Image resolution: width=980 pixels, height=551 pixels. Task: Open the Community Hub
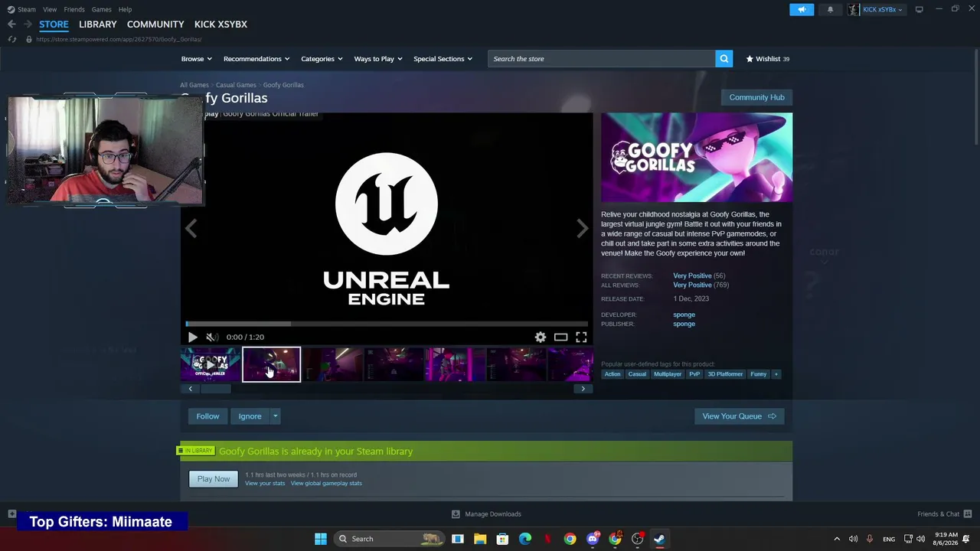[x=756, y=97]
